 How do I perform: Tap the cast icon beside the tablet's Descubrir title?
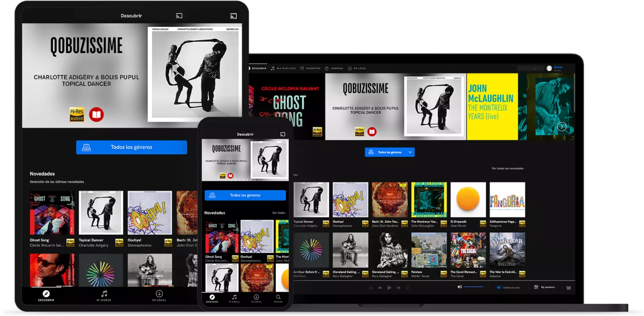(x=179, y=16)
